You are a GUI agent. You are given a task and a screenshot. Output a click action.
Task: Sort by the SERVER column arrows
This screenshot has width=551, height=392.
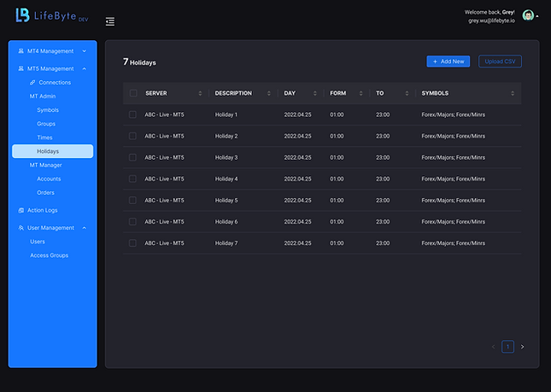coord(200,93)
